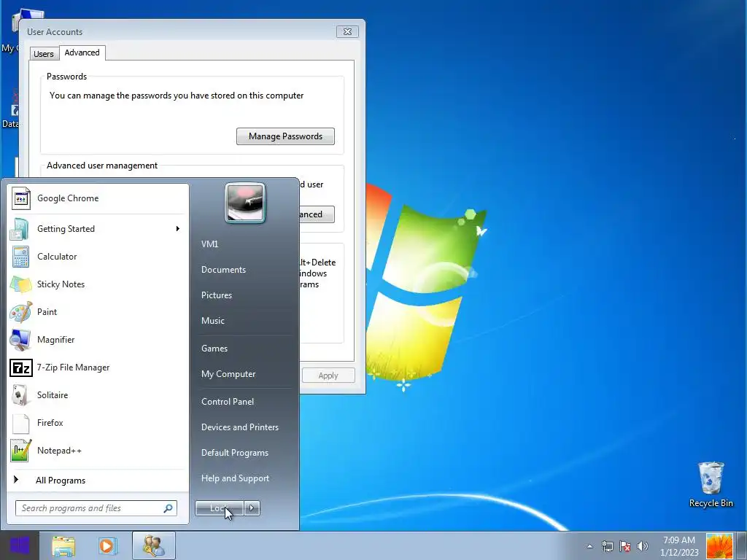747x560 pixels.
Task: Click the clock and date display
Action: pos(679,546)
